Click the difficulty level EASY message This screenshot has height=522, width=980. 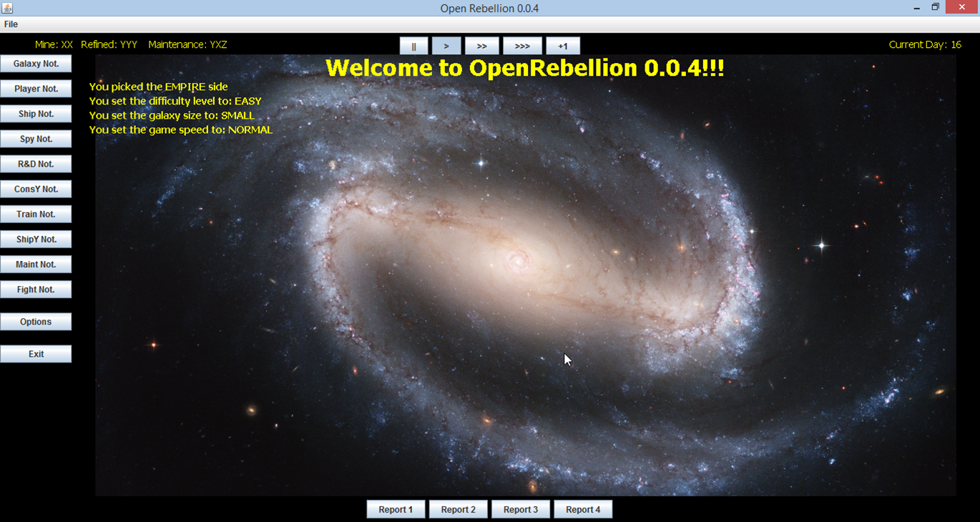click(175, 101)
